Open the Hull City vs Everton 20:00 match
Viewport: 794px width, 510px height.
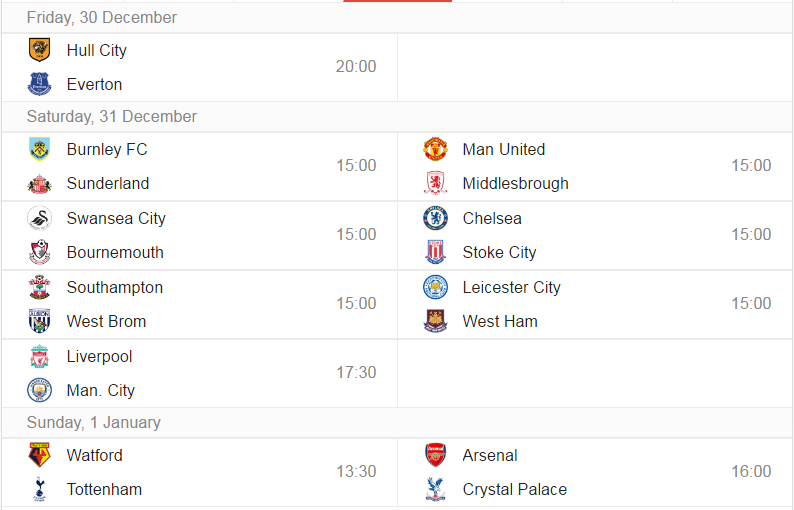click(200, 67)
